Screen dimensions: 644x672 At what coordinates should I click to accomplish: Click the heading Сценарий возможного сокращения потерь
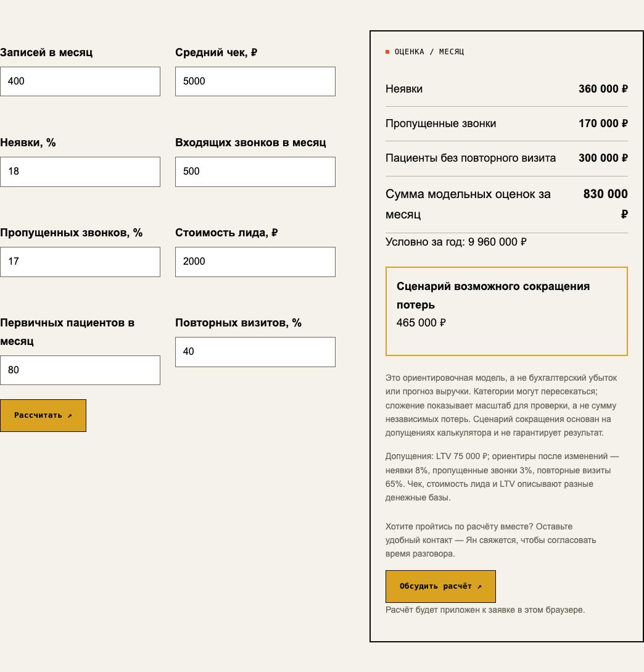493,296
